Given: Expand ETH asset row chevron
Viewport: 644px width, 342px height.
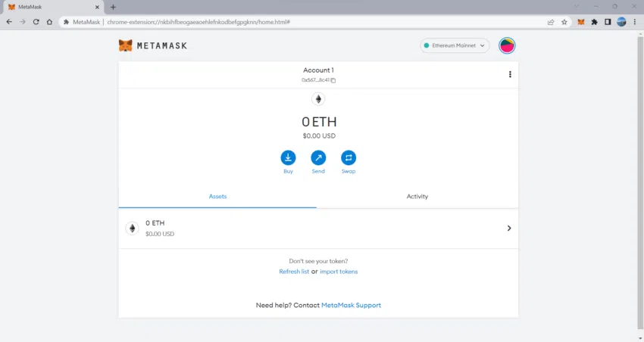Looking at the screenshot, I should click(509, 228).
